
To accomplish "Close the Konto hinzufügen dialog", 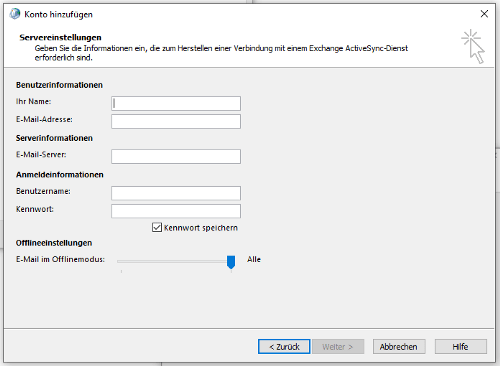I will (484, 14).
